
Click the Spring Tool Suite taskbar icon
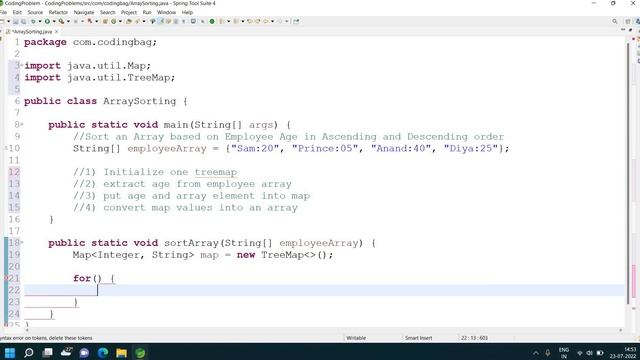[x=140, y=352]
